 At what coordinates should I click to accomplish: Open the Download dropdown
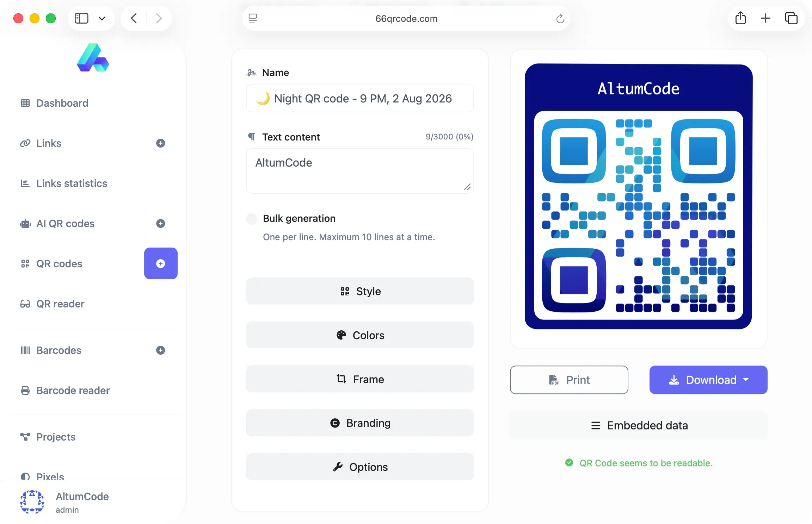pyautogui.click(x=708, y=380)
